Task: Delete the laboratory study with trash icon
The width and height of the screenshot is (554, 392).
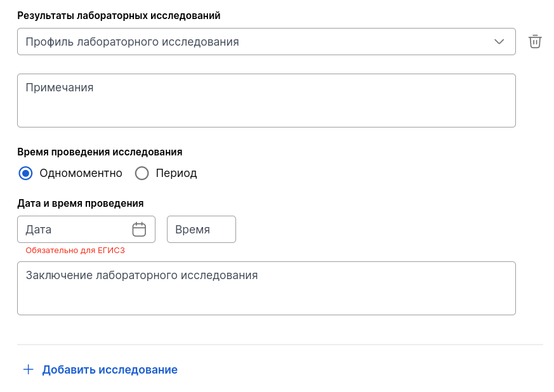Action: point(535,42)
